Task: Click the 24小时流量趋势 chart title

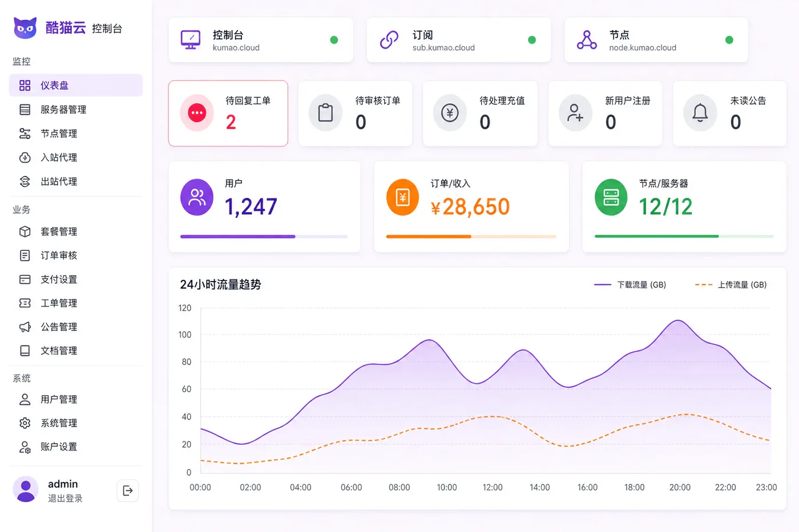Action: tap(221, 285)
